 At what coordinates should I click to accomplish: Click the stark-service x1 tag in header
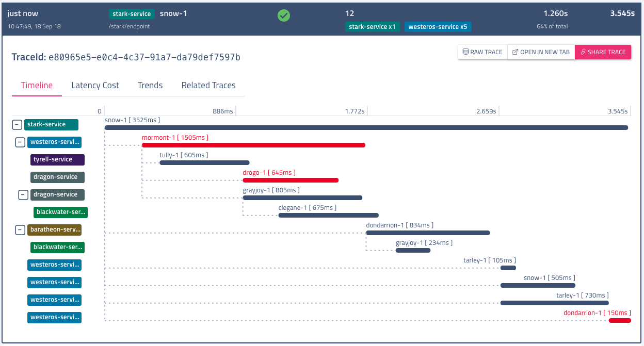[x=373, y=27]
